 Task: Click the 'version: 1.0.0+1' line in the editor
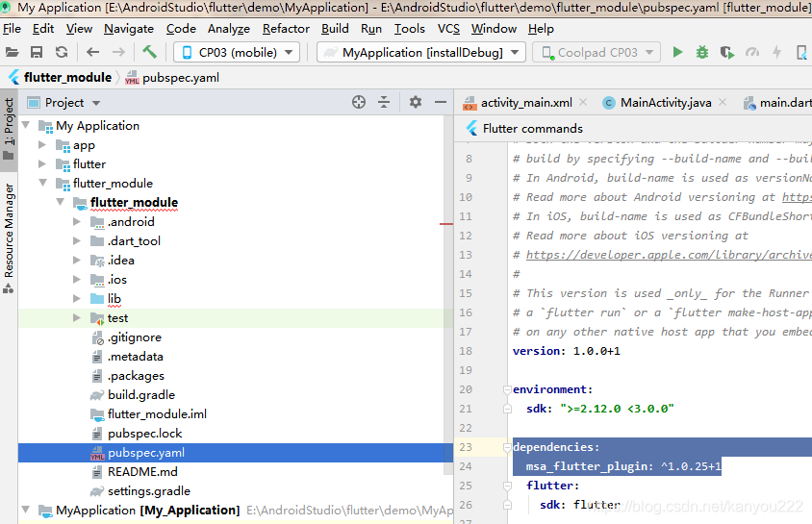point(566,351)
